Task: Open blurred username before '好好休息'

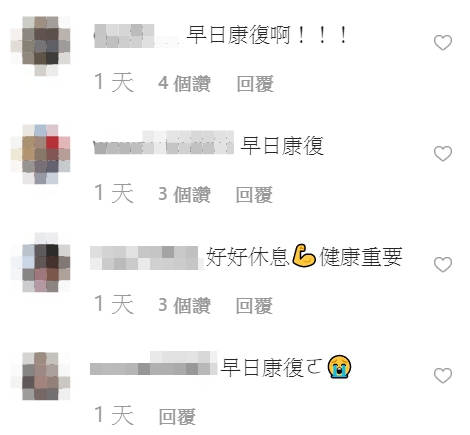Action: pos(147,258)
